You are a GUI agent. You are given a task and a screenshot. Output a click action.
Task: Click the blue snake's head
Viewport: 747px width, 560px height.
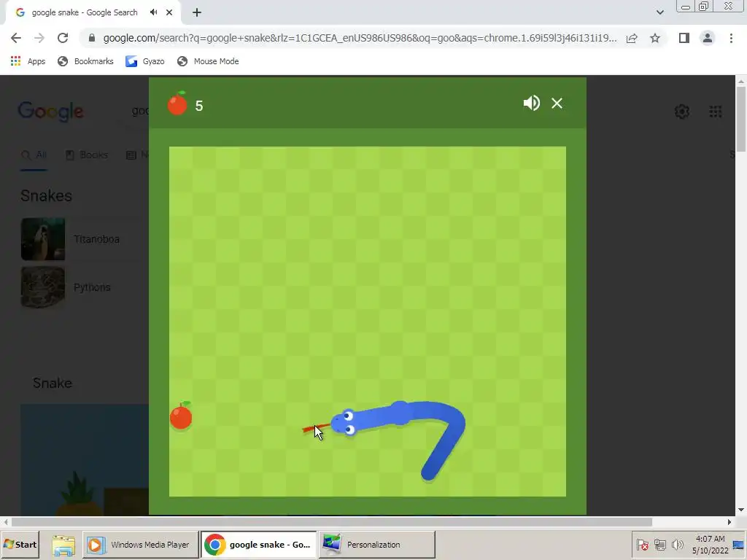pos(345,422)
